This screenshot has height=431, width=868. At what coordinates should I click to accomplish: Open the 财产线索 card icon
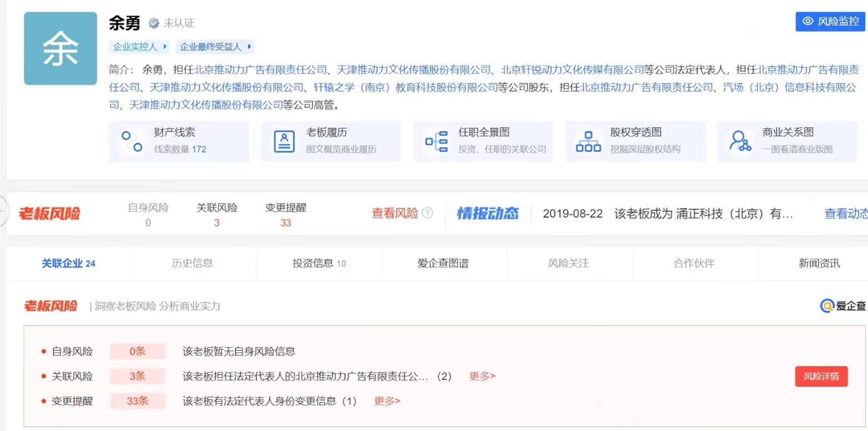tap(132, 141)
